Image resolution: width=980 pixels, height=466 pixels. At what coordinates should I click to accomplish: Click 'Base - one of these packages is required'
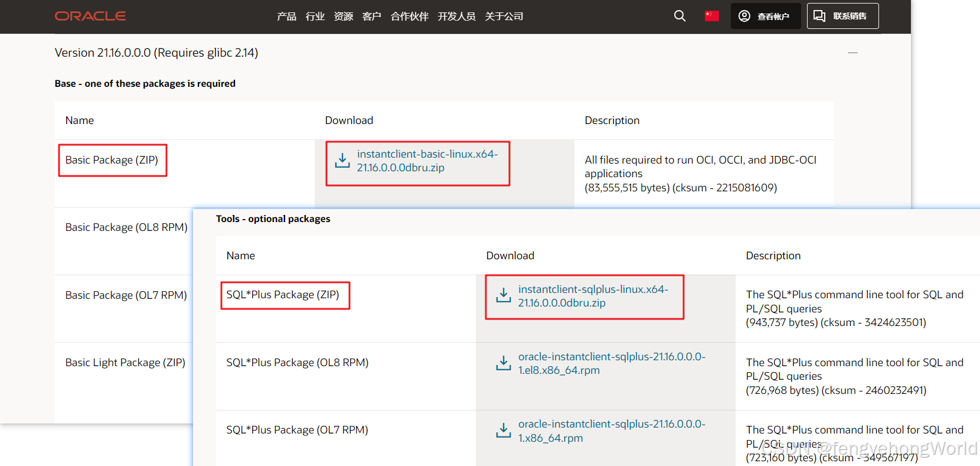point(145,83)
